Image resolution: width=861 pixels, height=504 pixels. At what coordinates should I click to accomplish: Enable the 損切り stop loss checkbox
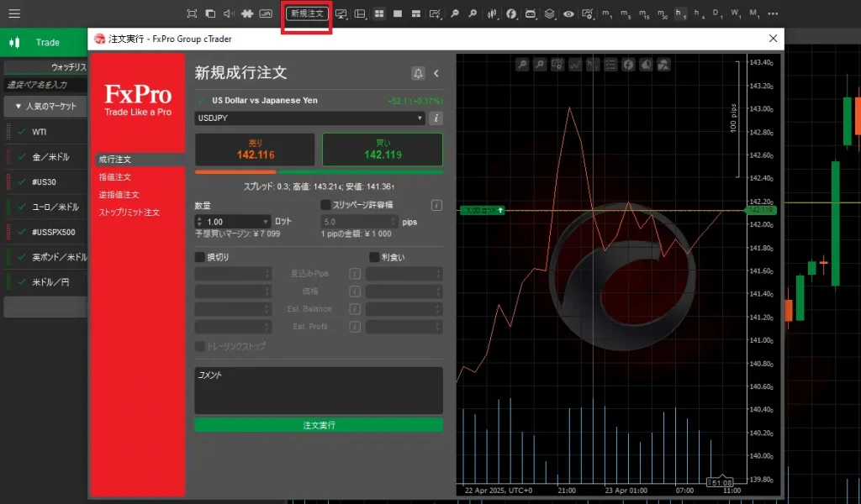tap(200, 257)
